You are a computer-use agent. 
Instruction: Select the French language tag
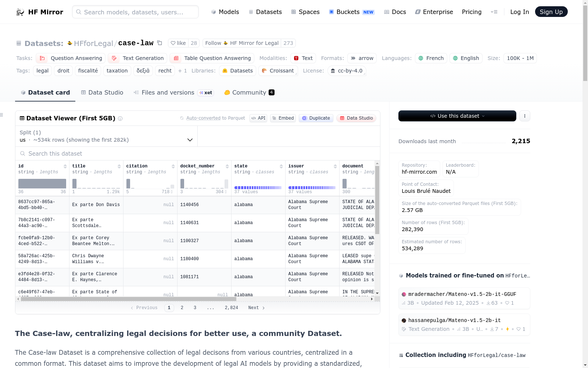click(431, 58)
